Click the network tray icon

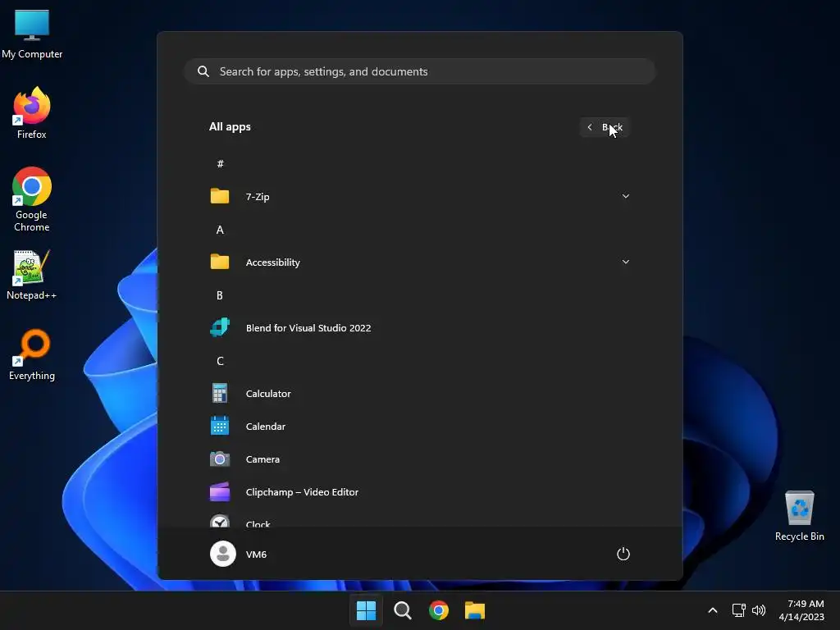click(x=739, y=610)
